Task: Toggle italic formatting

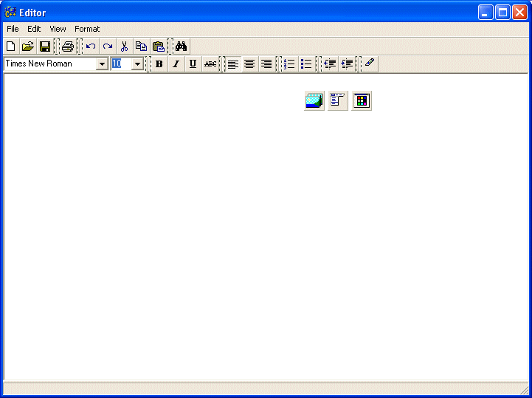Action: 176,64
